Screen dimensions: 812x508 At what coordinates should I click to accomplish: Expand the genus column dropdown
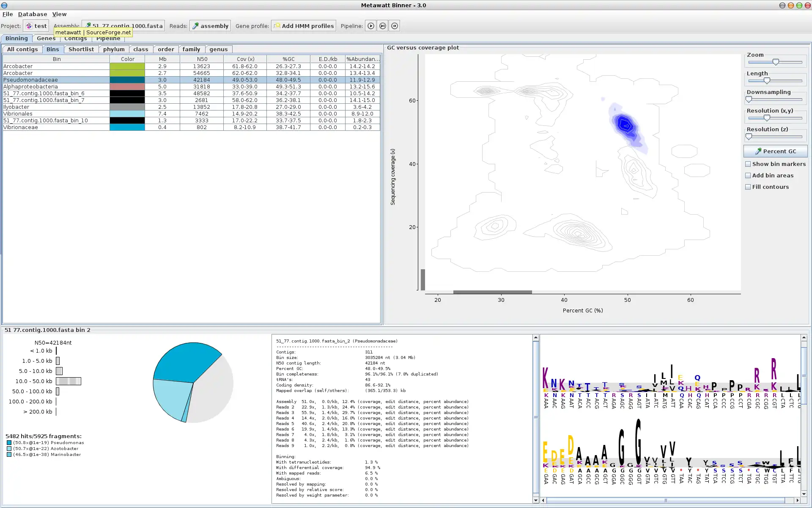click(218, 49)
